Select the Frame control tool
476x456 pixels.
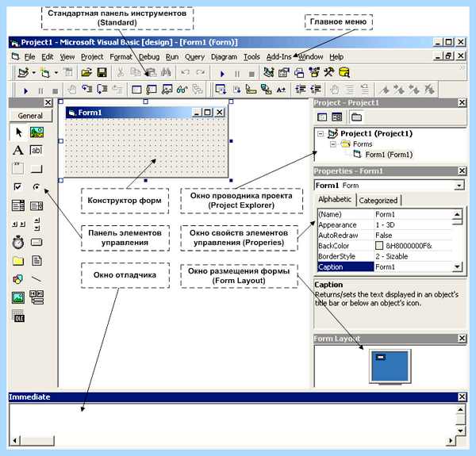(x=18, y=168)
